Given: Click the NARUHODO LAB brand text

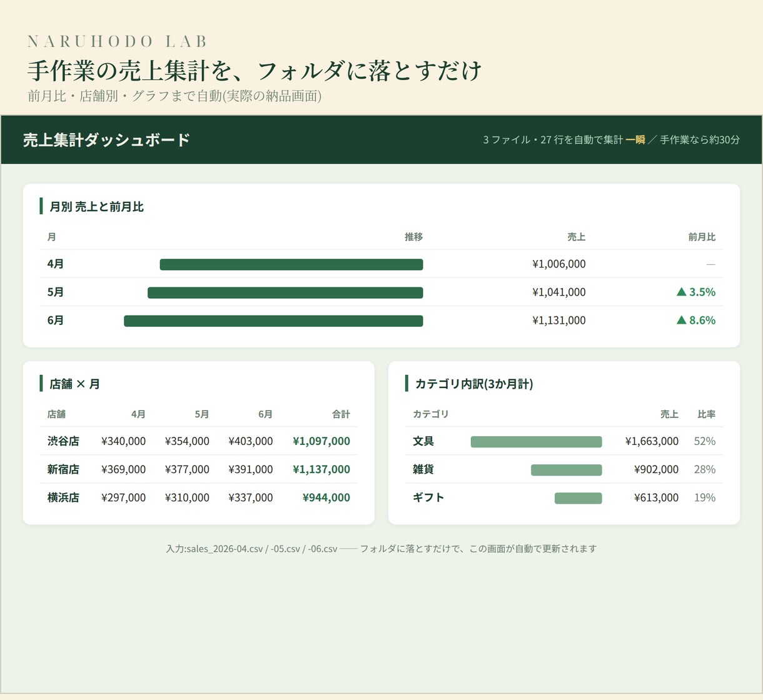Looking at the screenshot, I should (117, 42).
